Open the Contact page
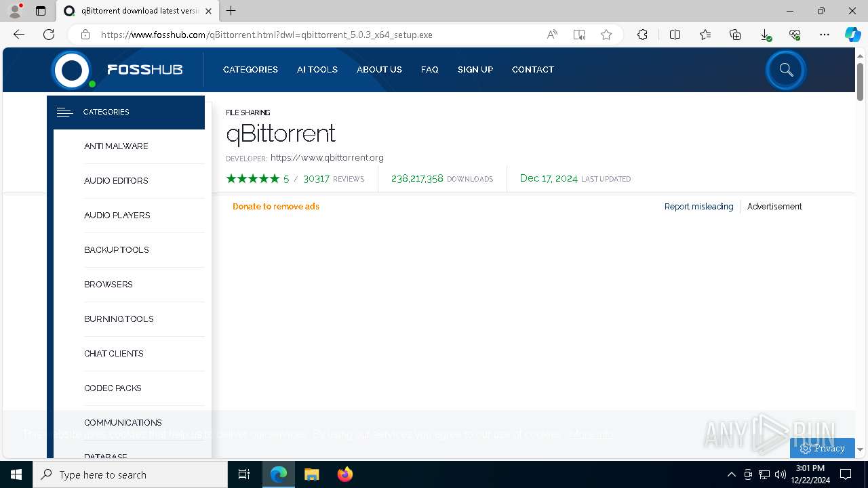 pos(533,70)
